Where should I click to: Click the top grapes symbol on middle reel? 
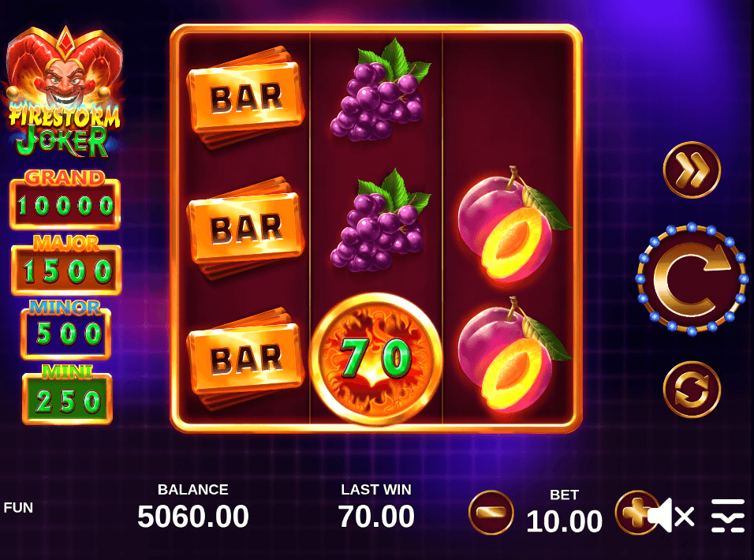tap(380, 91)
